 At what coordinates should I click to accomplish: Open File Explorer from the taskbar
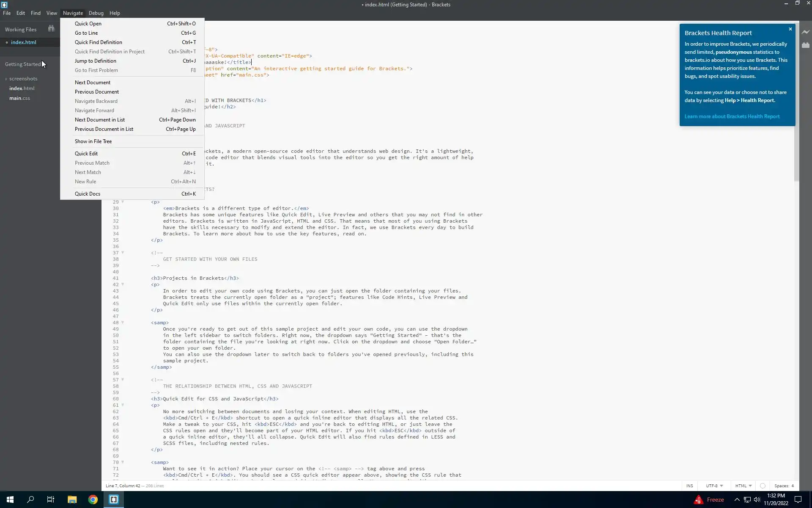(x=72, y=500)
